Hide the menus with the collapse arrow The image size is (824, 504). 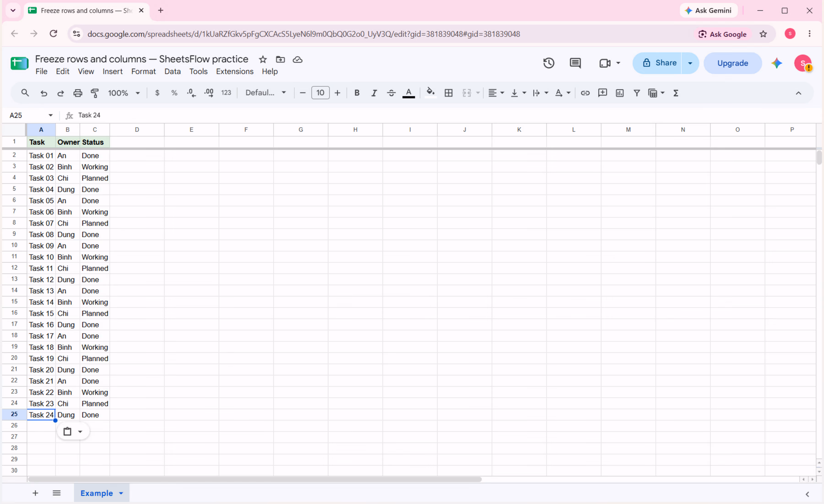798,93
